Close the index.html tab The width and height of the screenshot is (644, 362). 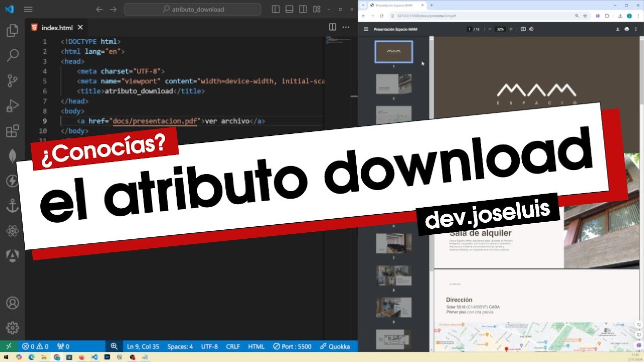[80, 28]
